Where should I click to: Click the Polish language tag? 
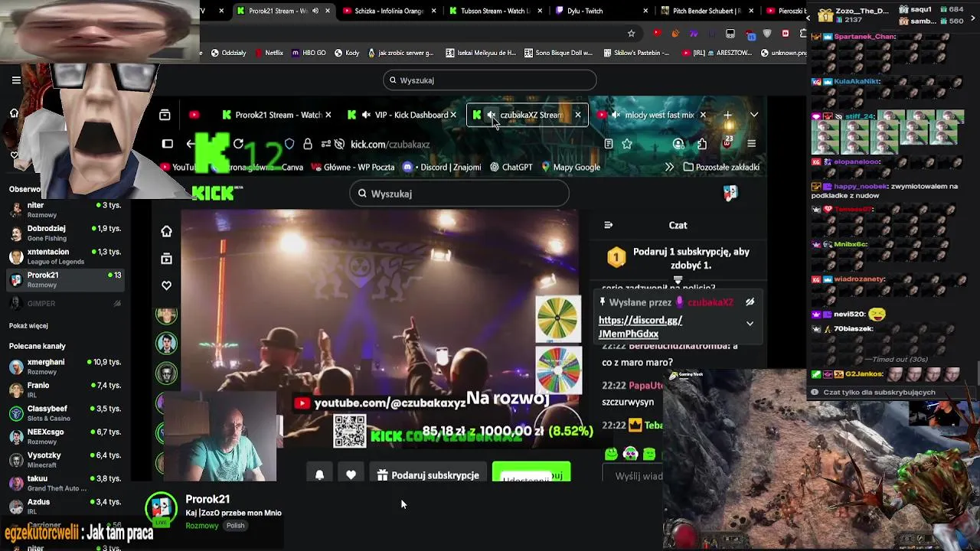(235, 526)
